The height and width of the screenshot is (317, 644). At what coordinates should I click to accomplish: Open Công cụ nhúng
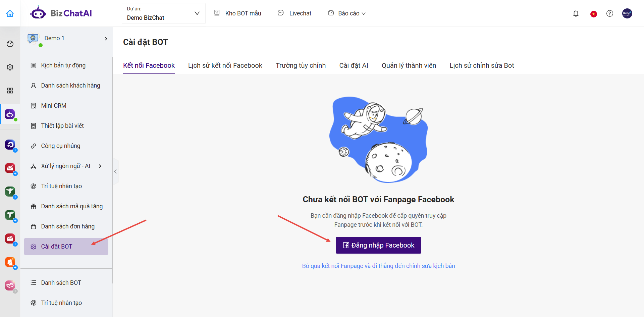(66, 146)
